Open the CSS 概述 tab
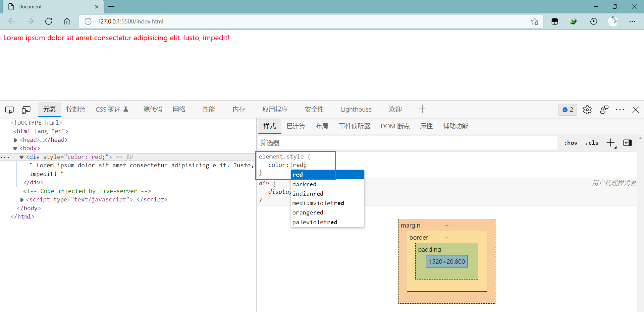644x312 pixels. coord(112,110)
